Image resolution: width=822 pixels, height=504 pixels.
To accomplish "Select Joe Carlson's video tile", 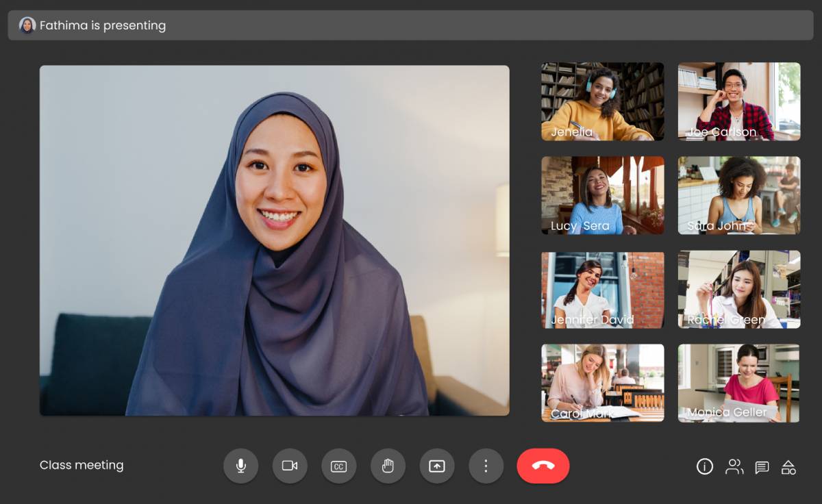I will 738,101.
